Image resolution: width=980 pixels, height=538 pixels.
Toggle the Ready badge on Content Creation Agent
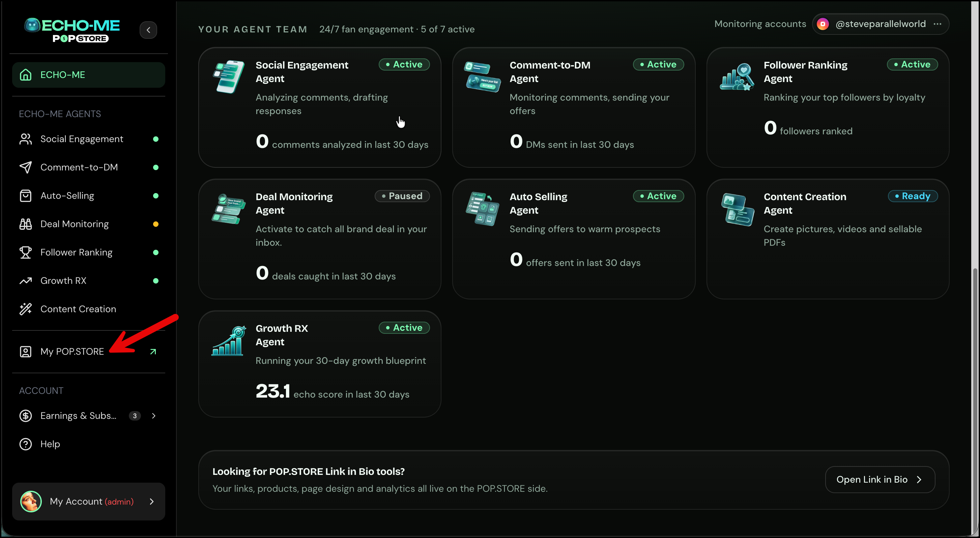913,196
